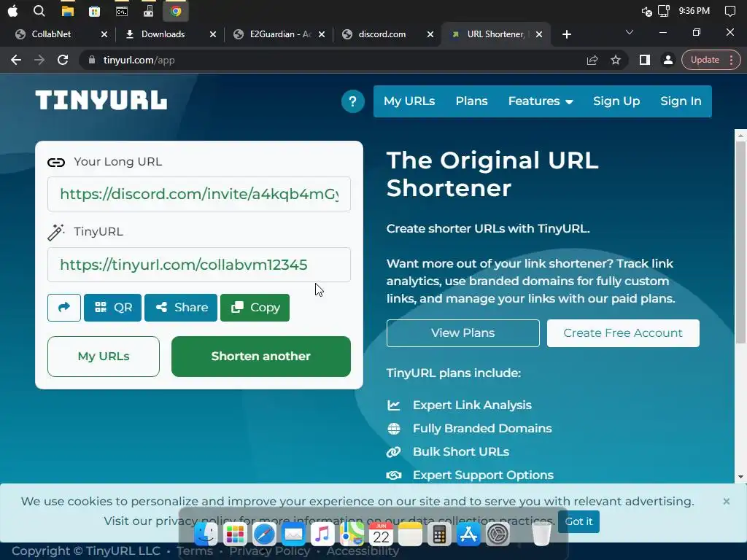Switch to E2Guardian tab

279,34
